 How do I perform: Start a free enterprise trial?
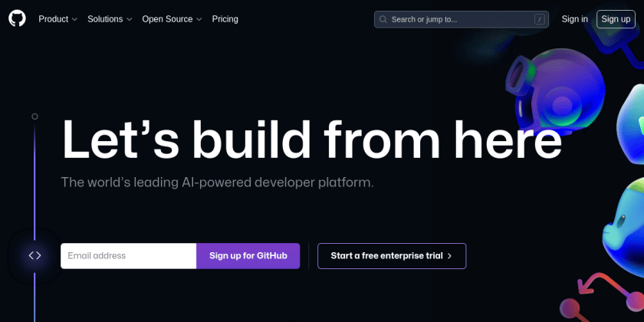(392, 256)
